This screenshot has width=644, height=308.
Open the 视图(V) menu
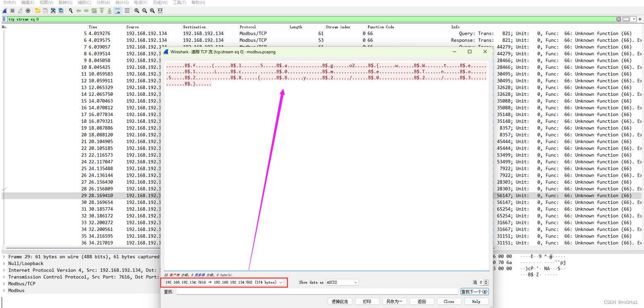pyautogui.click(x=46, y=2)
